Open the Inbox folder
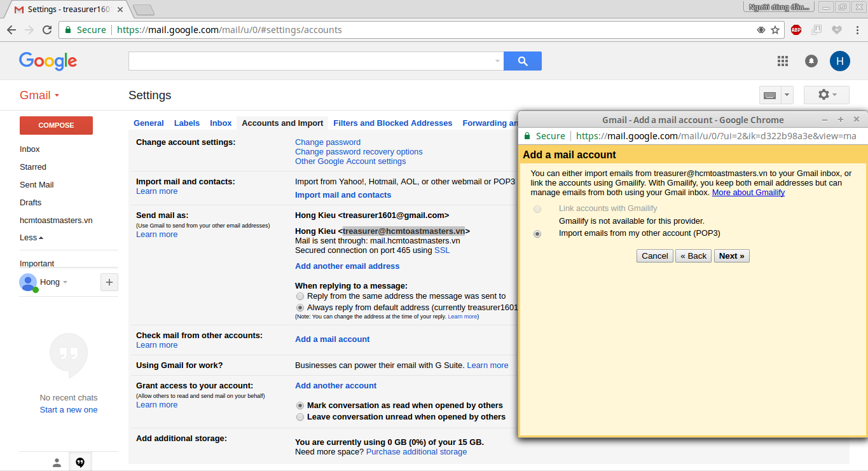The height and width of the screenshot is (471, 868). 30,149
